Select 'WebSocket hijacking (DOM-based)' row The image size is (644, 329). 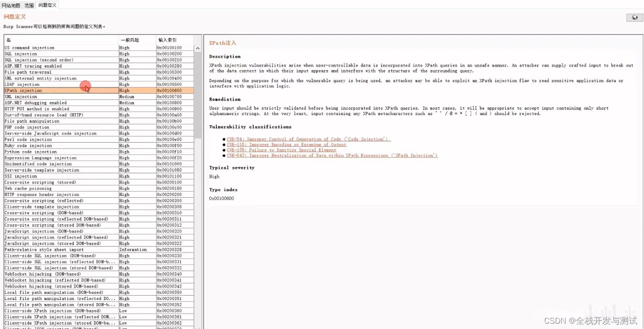point(99,274)
